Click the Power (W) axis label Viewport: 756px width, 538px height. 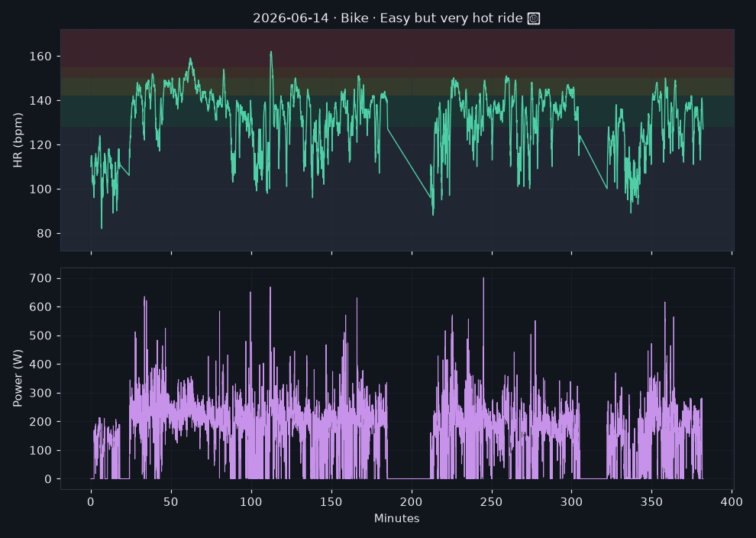point(18,378)
